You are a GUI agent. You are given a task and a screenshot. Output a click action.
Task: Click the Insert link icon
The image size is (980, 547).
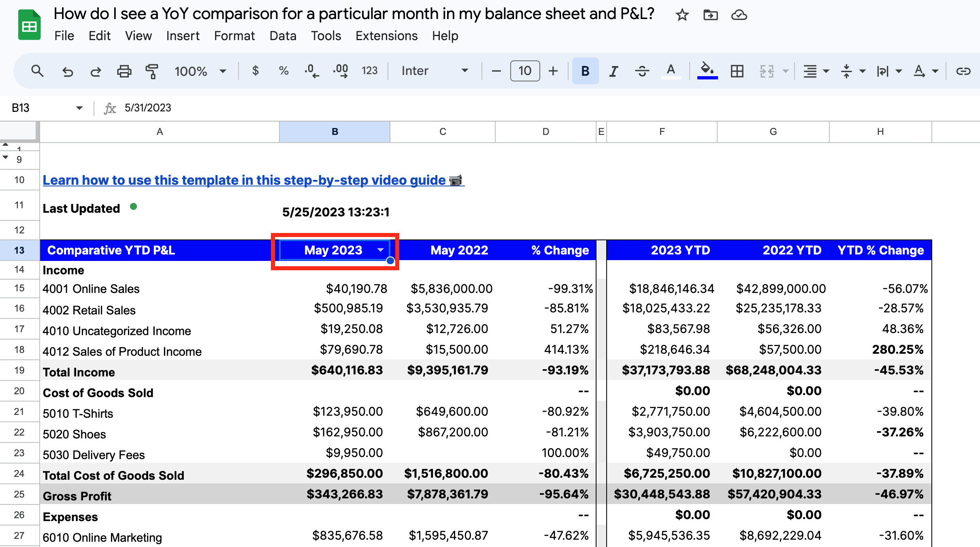963,71
